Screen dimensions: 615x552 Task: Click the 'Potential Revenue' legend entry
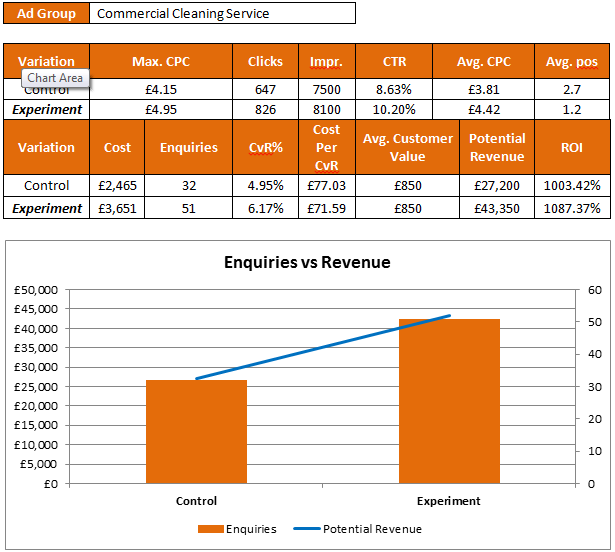[357, 529]
